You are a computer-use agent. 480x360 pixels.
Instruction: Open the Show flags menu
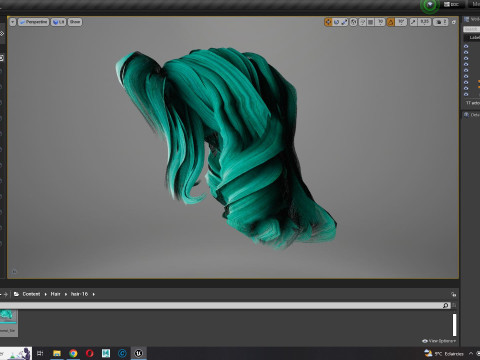tap(75, 22)
